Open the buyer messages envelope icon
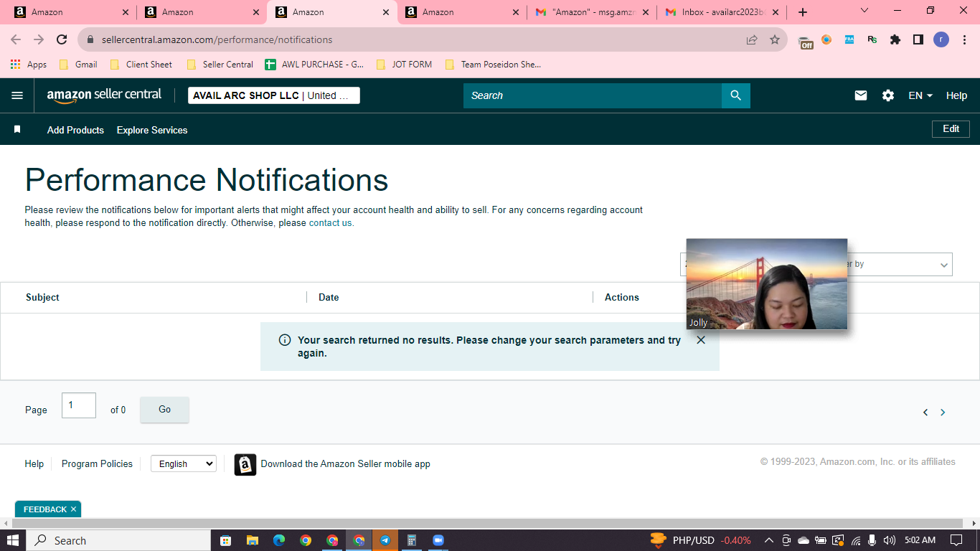Image resolution: width=980 pixels, height=551 pixels. [861, 95]
